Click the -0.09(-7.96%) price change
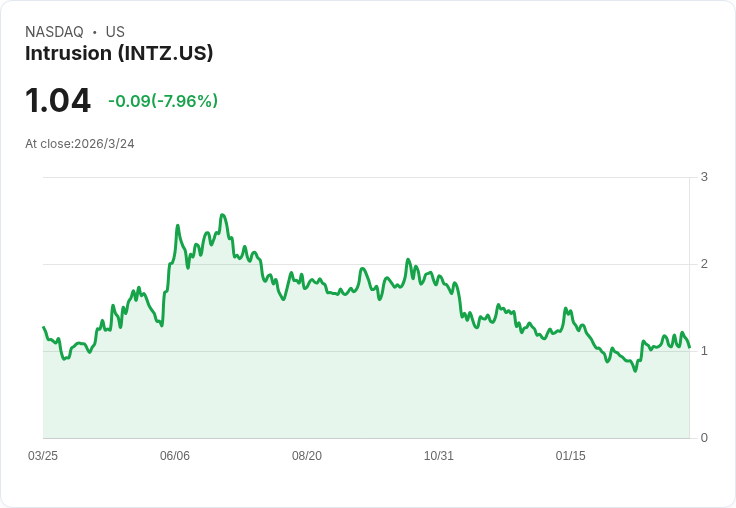Viewport: 736px width, 508px height. (163, 101)
